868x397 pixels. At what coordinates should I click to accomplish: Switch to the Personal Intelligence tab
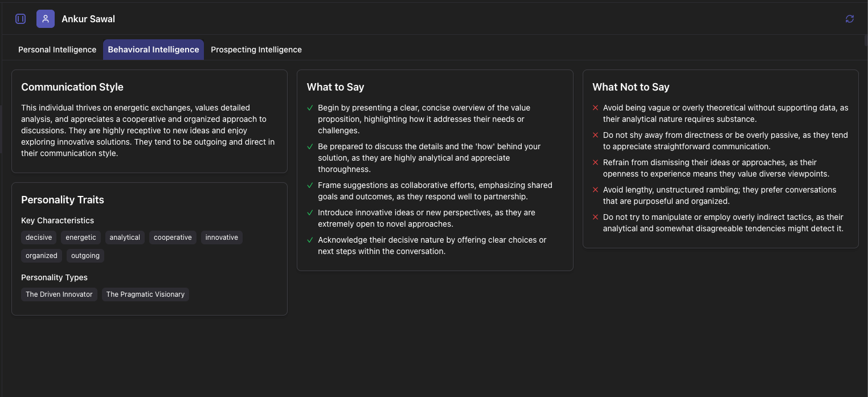(57, 49)
